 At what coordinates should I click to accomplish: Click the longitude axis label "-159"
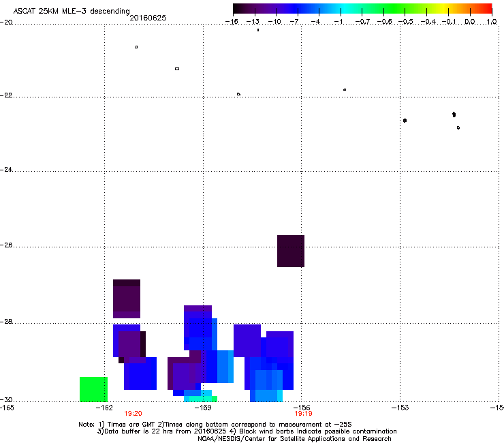pos(203,408)
